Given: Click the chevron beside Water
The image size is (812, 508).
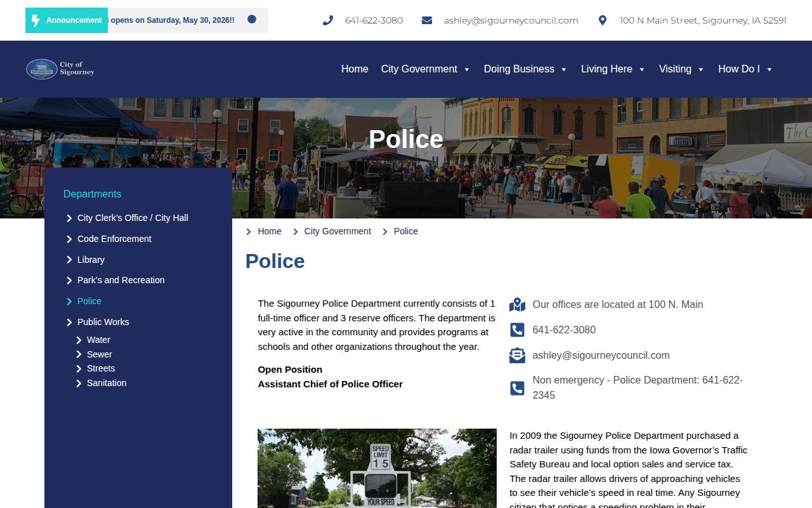Looking at the screenshot, I should pyautogui.click(x=79, y=340).
